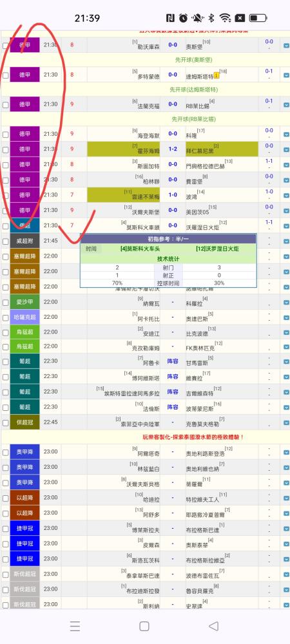Open the blue dropdown in the 林茲藍白 row
290x644 pixels.
(x=286, y=468)
